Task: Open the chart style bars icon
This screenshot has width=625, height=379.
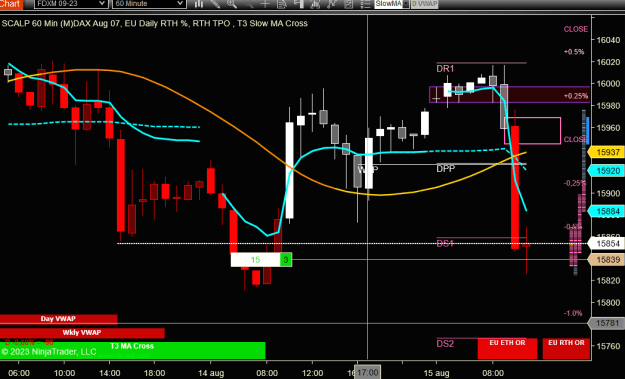Action: pyautogui.click(x=199, y=4)
